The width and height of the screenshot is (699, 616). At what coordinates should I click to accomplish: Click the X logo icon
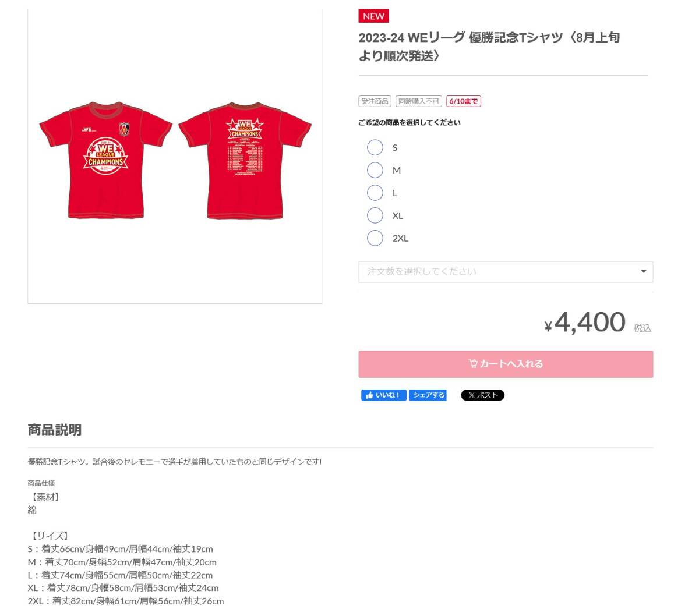tap(471, 395)
